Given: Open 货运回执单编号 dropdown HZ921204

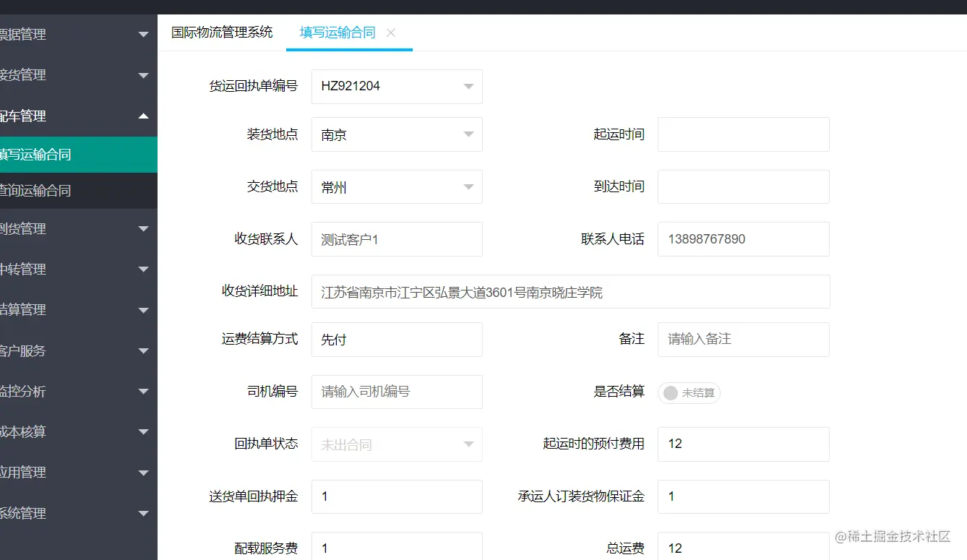Looking at the screenshot, I should tap(397, 87).
